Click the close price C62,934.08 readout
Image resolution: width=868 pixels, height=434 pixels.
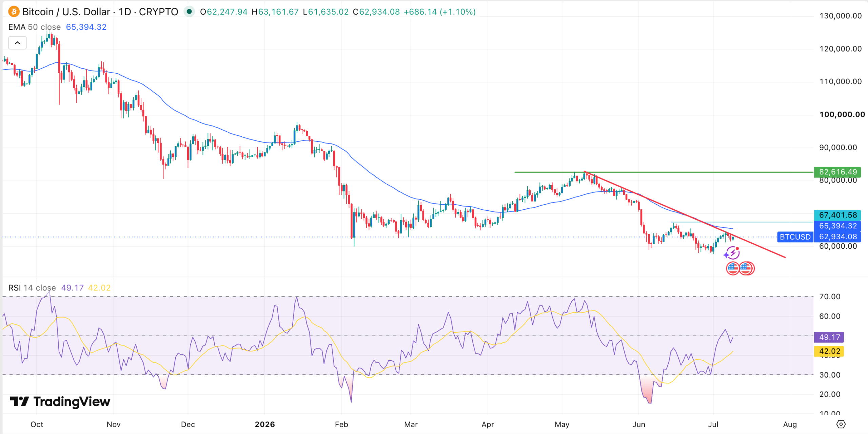click(x=376, y=12)
